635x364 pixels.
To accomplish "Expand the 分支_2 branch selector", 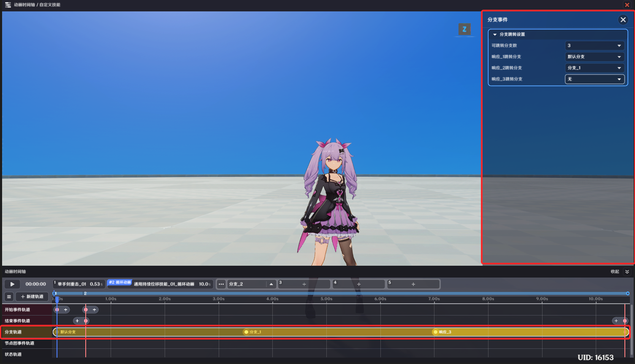I will (271, 284).
